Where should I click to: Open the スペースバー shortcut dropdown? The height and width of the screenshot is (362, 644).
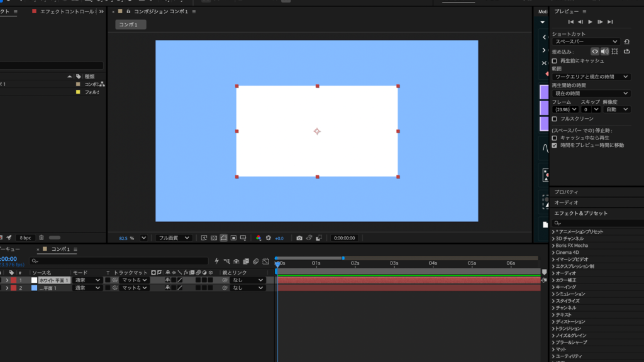click(586, 41)
